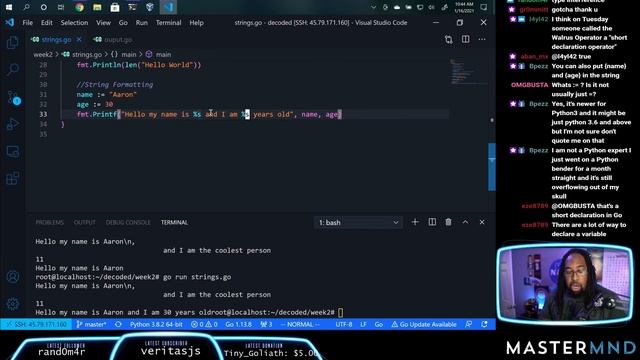Close the strings.go editor tab
This screenshot has width=640, height=360.
point(79,40)
